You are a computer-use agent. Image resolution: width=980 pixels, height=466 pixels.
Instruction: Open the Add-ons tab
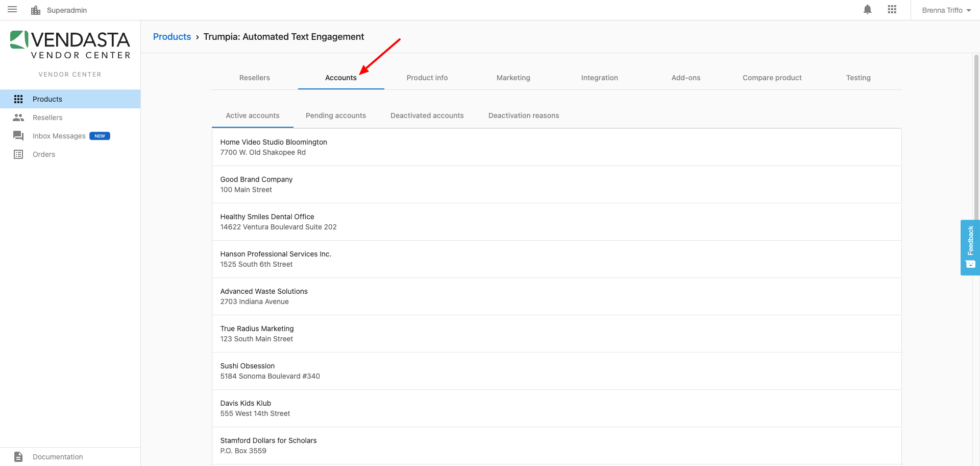tap(686, 78)
